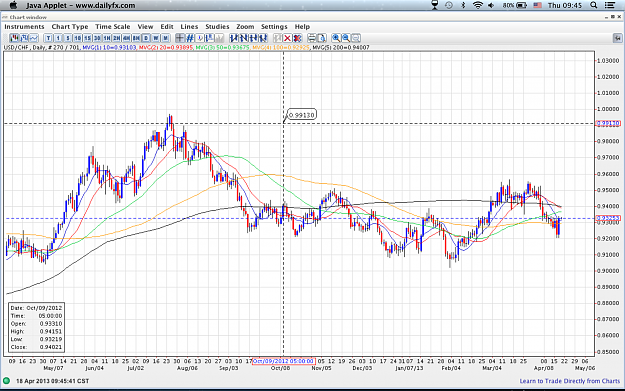
Task: Click the reset zoom icon
Action: coord(356,38)
